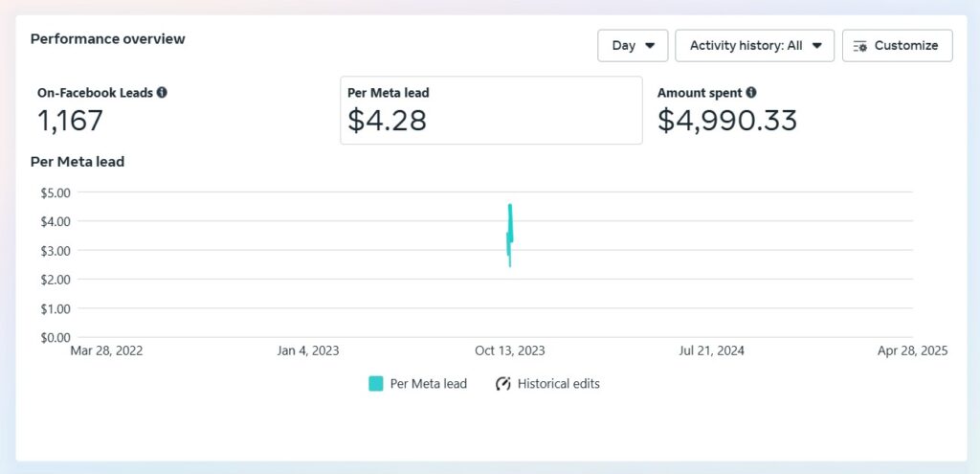980x474 pixels.
Task: Select the On-Facebook Leads metric card
Action: tap(181, 111)
